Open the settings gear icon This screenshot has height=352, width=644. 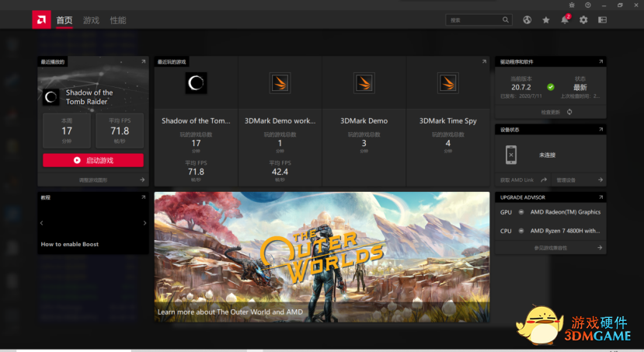click(x=583, y=19)
